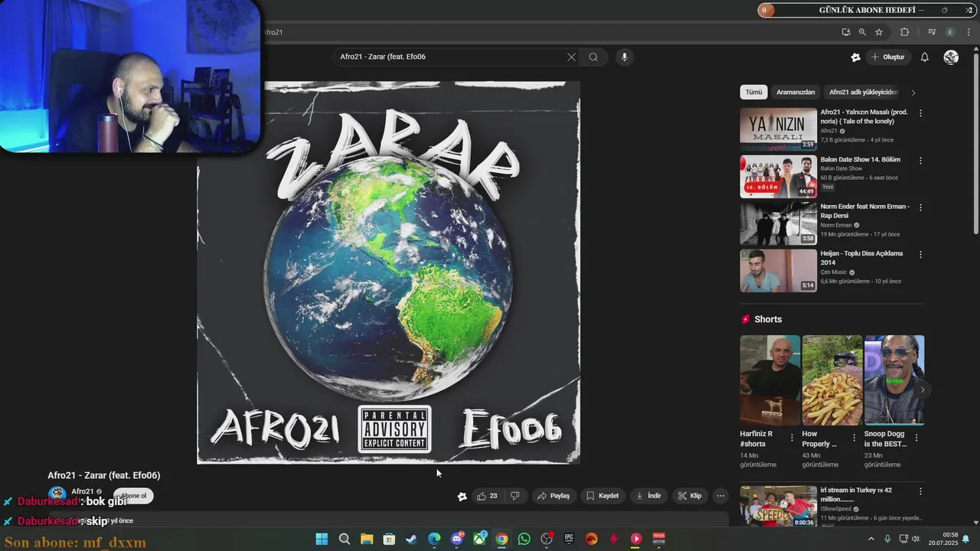The height and width of the screenshot is (551, 980).
Task: Open Chrome extensions puzzle icon
Action: [x=905, y=32]
